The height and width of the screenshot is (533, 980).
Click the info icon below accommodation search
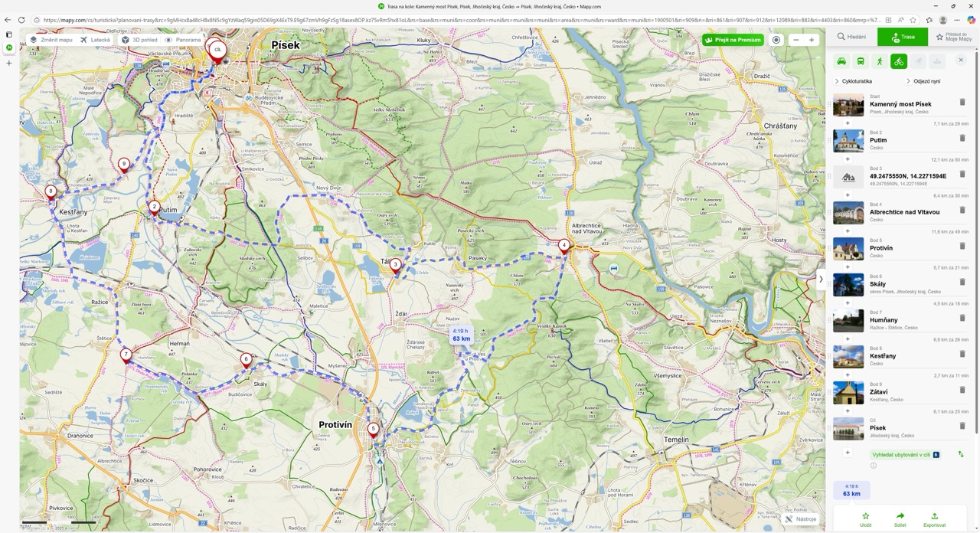pyautogui.click(x=874, y=466)
